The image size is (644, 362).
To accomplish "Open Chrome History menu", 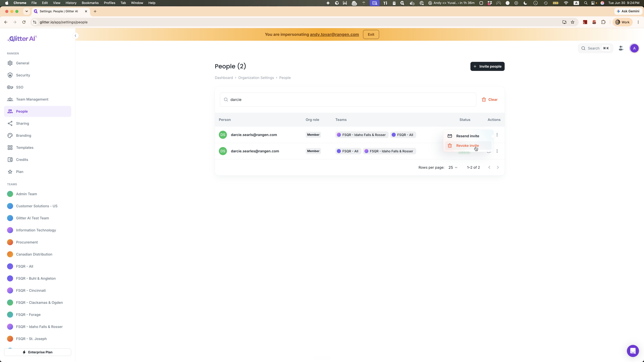I will pyautogui.click(x=71, y=3).
